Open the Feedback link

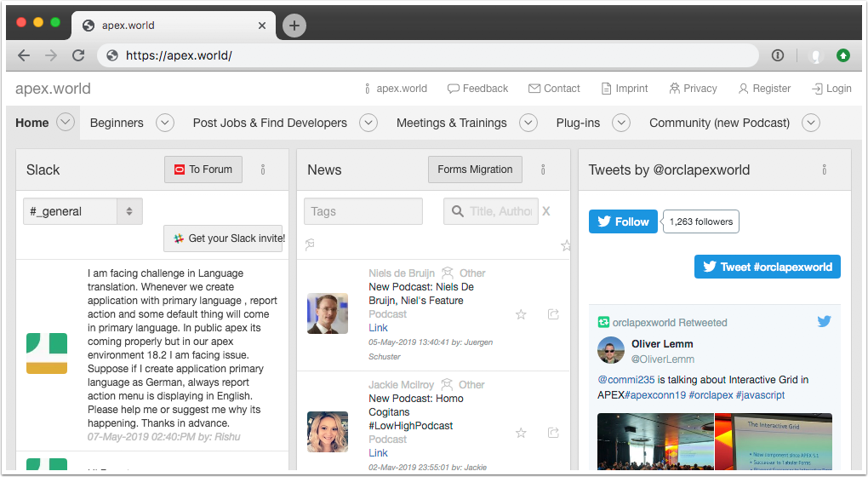477,89
